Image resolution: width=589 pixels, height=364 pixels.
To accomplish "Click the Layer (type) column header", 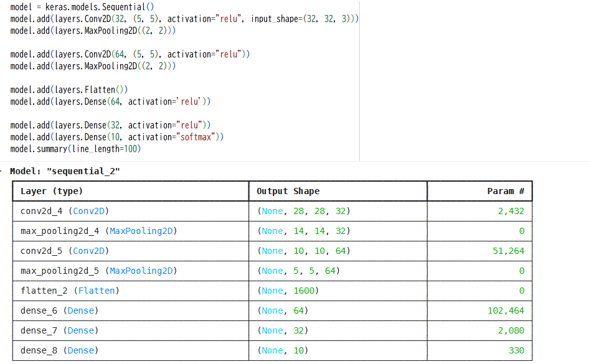I will point(52,191).
